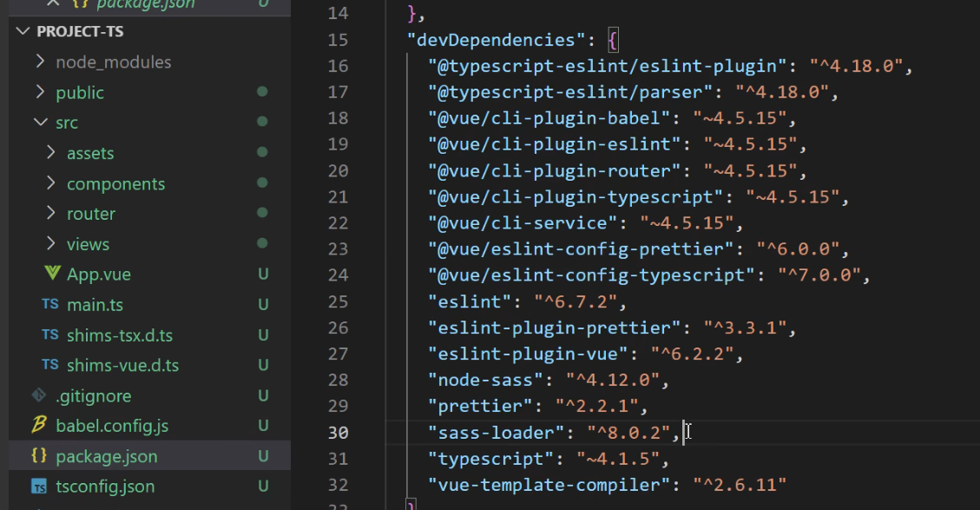The height and width of the screenshot is (510, 980).
Task: Collapse the src folder chevron
Action: [x=40, y=122]
